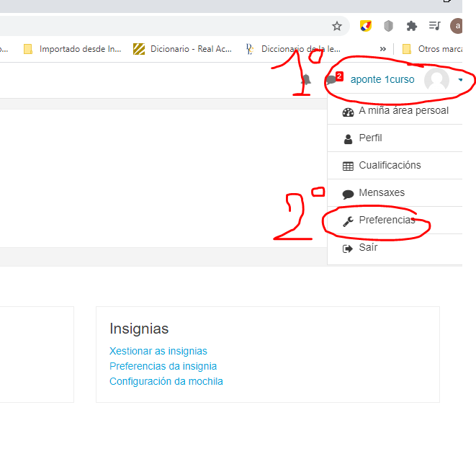This screenshot has width=476, height=459.
Task: Open Preferencias from the user menu
Action: [x=386, y=220]
